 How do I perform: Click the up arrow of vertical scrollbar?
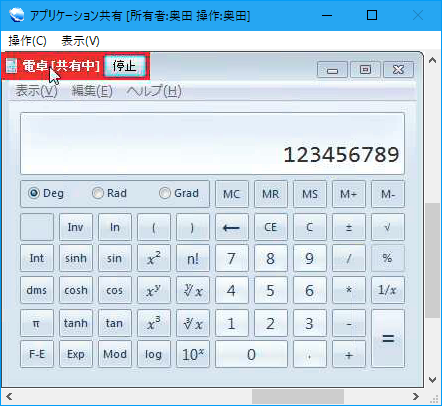click(433, 60)
